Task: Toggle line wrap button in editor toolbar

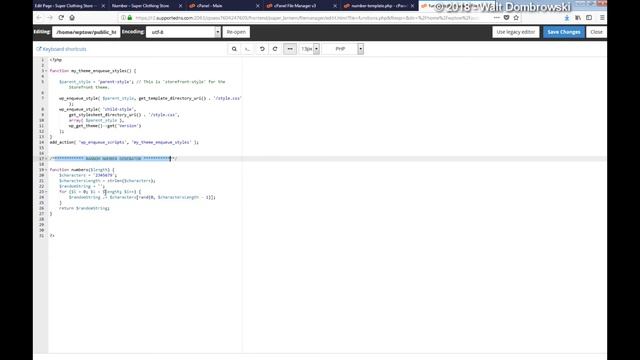Action: [290, 49]
